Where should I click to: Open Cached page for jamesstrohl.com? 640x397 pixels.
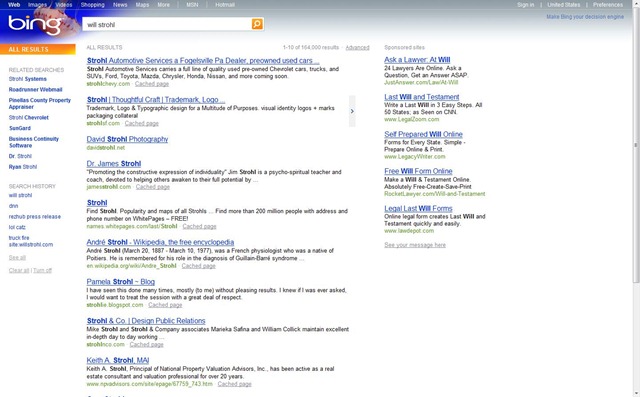coord(153,187)
